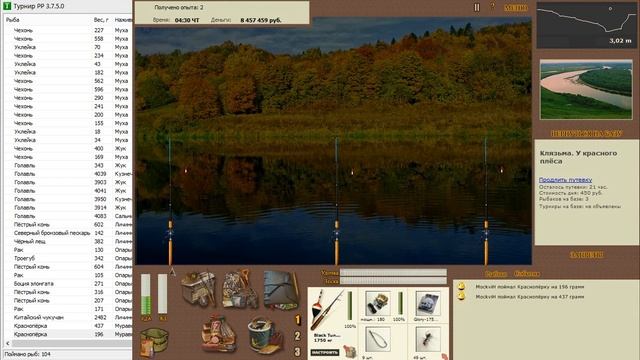Click the ВЕРНУТЬСЯ НА БАЗУ button
The image size is (640, 360).
click(x=586, y=133)
